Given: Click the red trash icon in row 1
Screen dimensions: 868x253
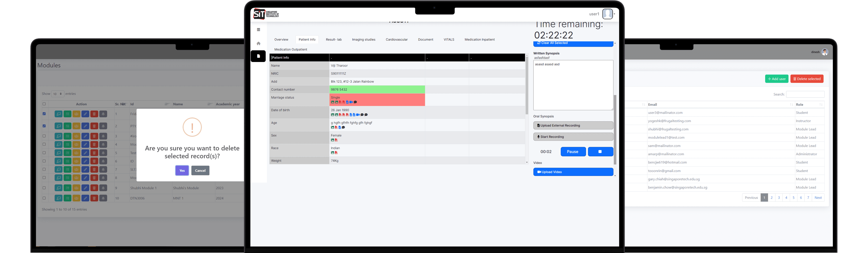Looking at the screenshot, I should [94, 114].
